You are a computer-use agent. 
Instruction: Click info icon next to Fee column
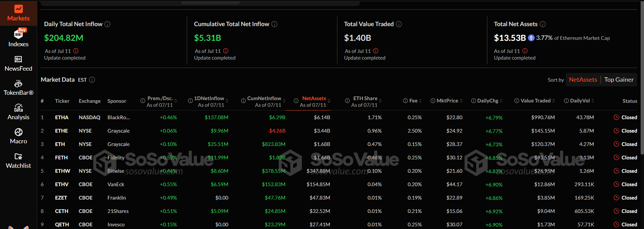pos(405,101)
